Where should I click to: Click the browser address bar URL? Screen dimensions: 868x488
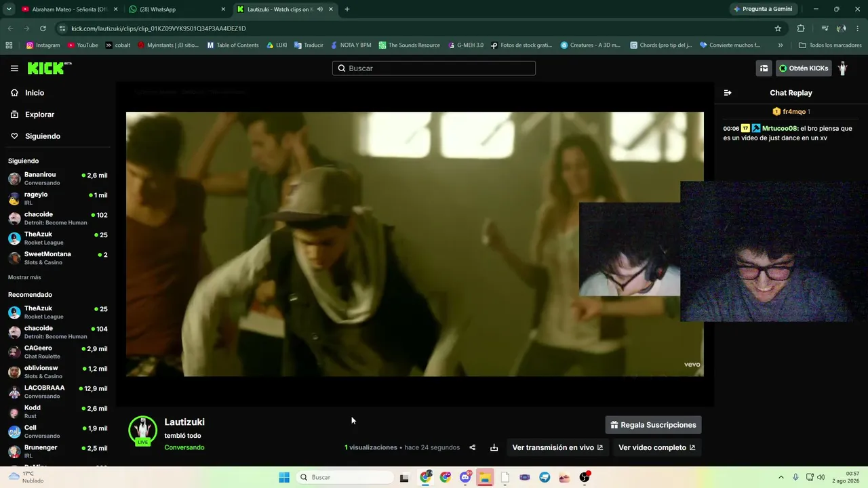[159, 28]
